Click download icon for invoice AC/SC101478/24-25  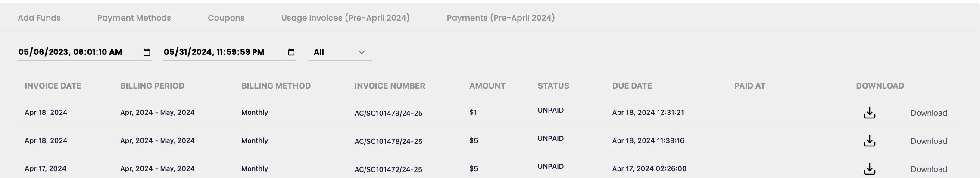click(x=869, y=141)
